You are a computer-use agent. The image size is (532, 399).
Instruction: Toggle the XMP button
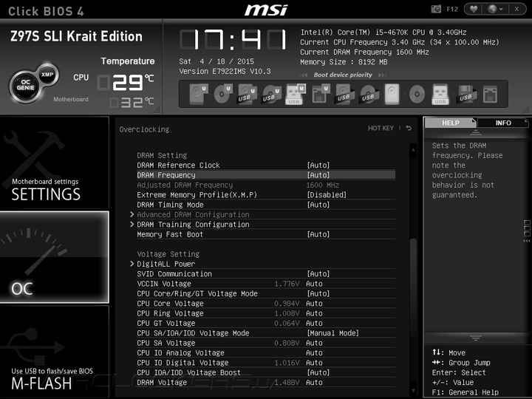[47, 75]
